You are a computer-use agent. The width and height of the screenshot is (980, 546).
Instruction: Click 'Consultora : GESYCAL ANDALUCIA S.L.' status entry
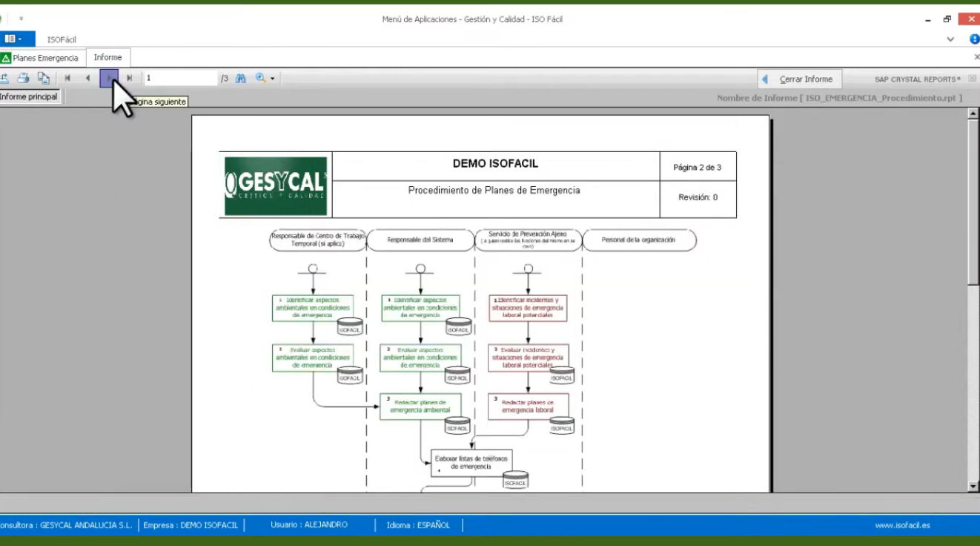click(67, 525)
